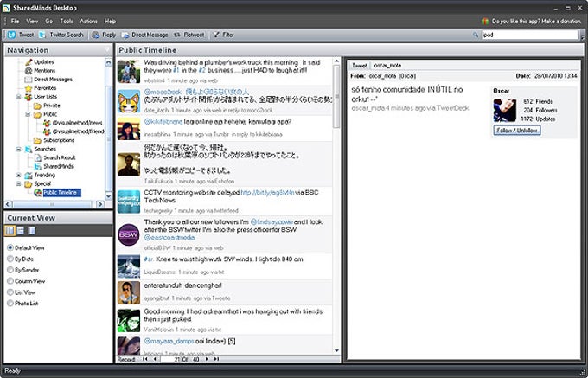Click the Make a donation link
The height and width of the screenshot is (378, 588).
coord(561,22)
